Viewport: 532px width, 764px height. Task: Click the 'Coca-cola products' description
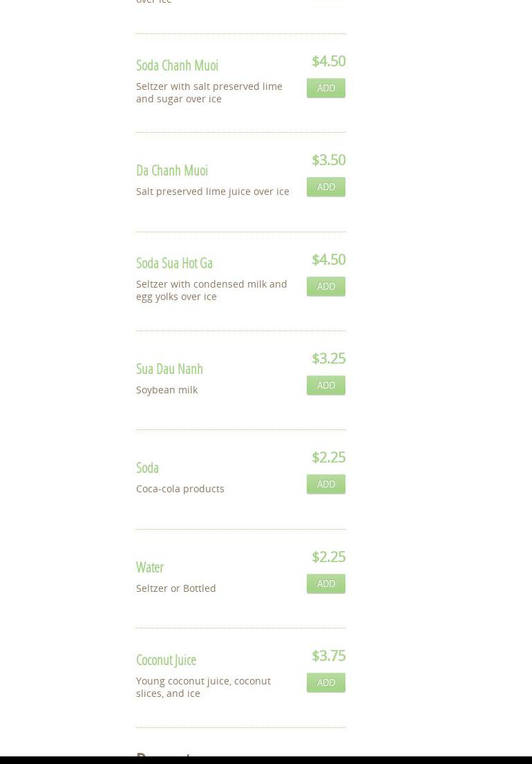[180, 489]
